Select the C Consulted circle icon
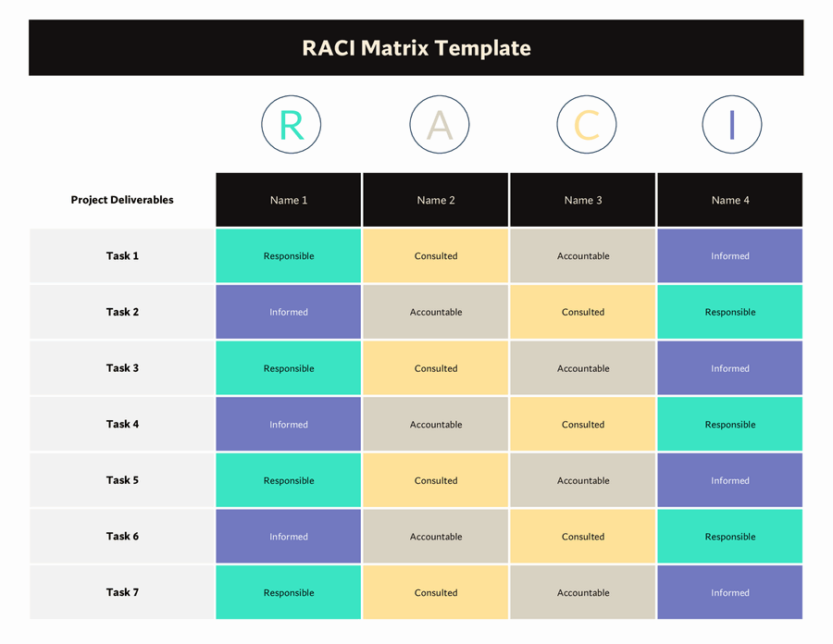833x644 pixels. (x=586, y=124)
